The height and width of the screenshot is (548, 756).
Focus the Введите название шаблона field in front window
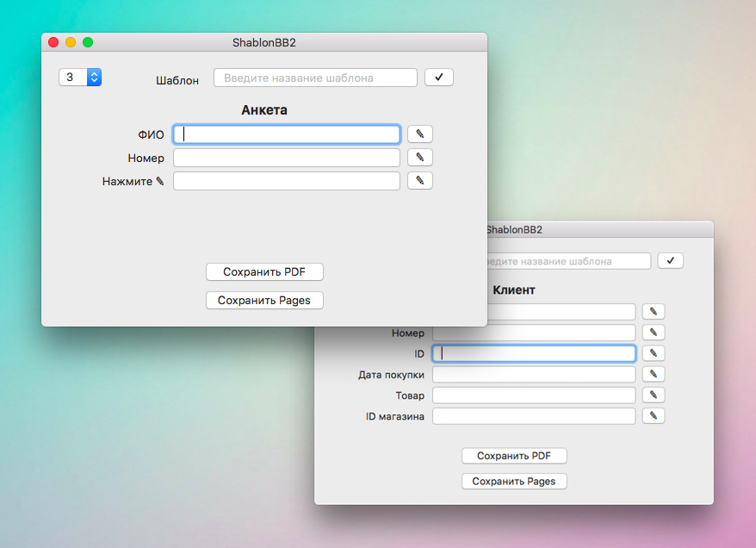coord(315,78)
